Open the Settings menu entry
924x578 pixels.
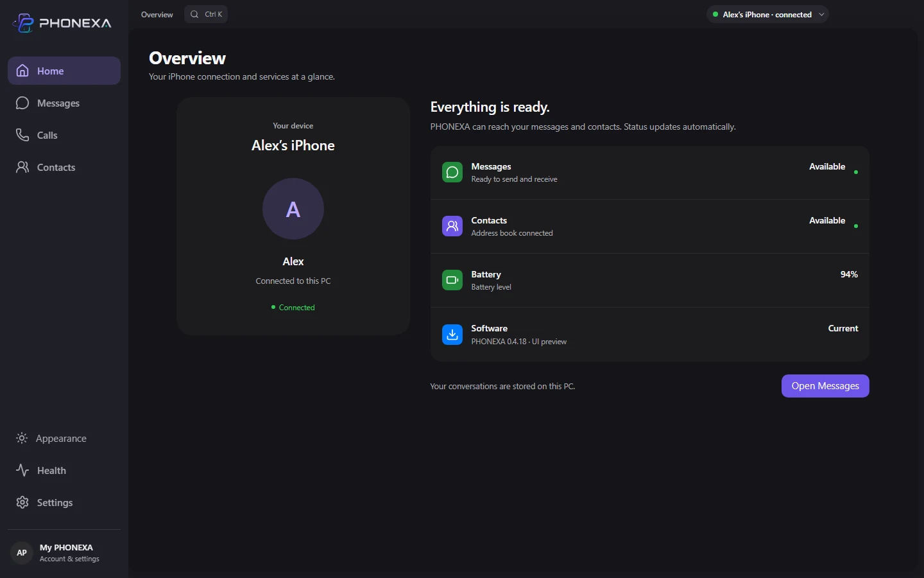pyautogui.click(x=64, y=502)
